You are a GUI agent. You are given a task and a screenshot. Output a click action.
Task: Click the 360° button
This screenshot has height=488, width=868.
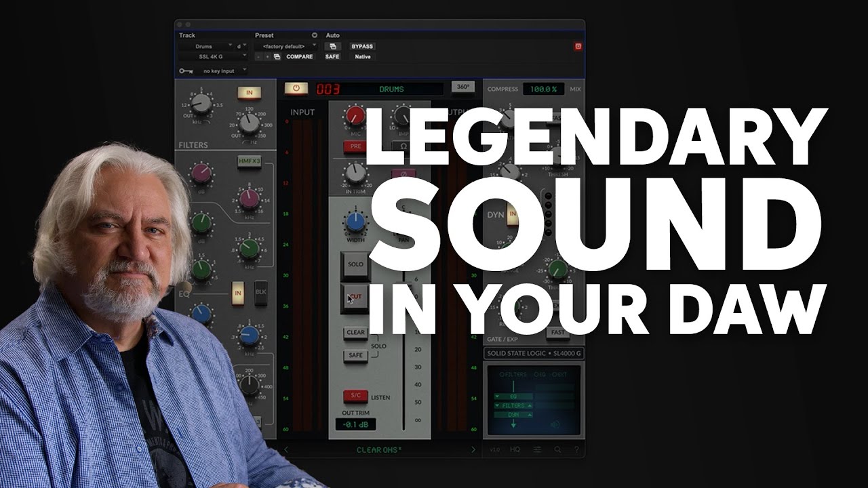(x=463, y=87)
